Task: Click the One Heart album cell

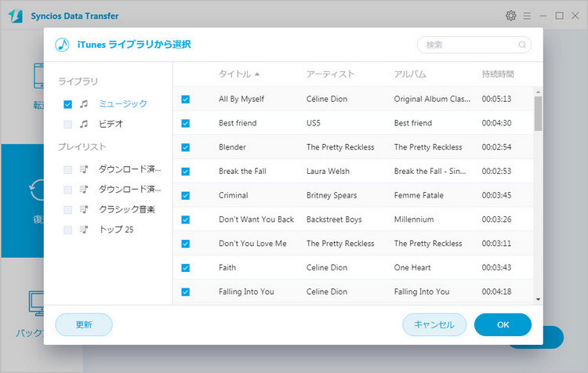Action: coord(412,267)
